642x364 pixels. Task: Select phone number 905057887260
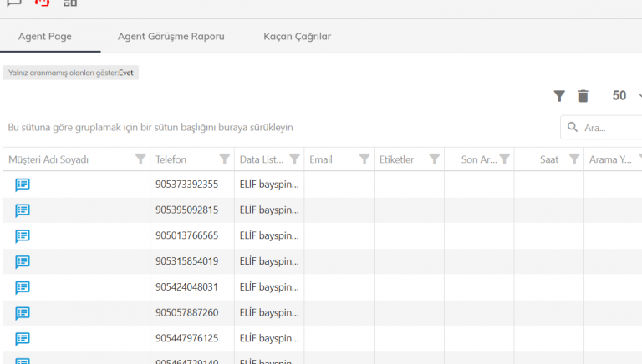point(186,313)
